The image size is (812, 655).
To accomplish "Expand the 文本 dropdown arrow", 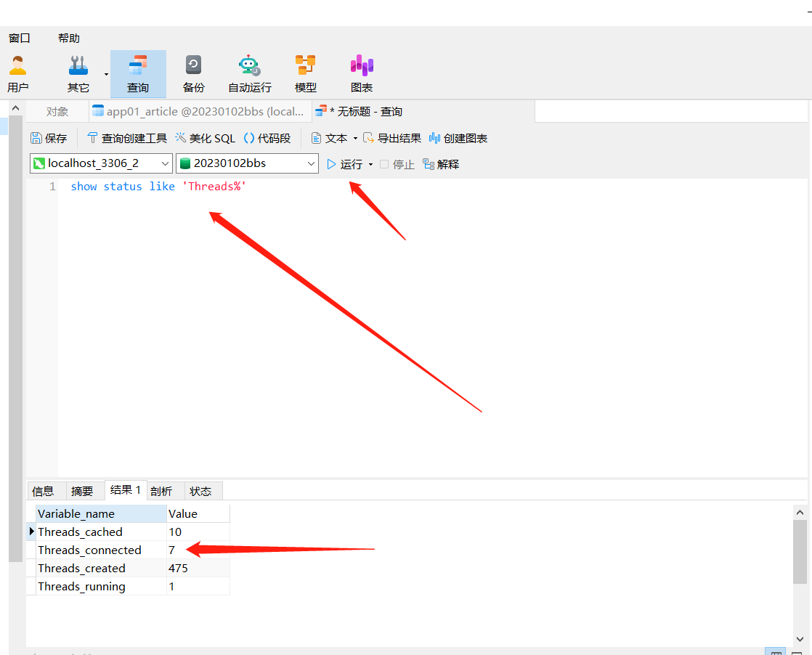I will click(x=355, y=138).
